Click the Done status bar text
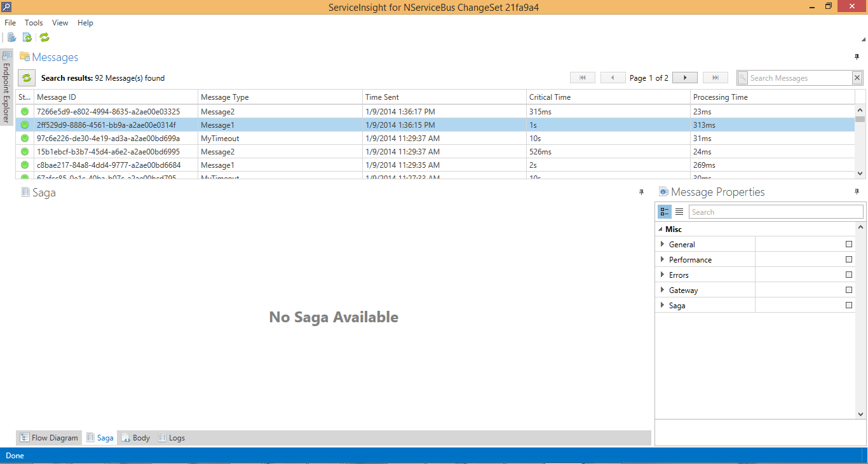 [15, 455]
